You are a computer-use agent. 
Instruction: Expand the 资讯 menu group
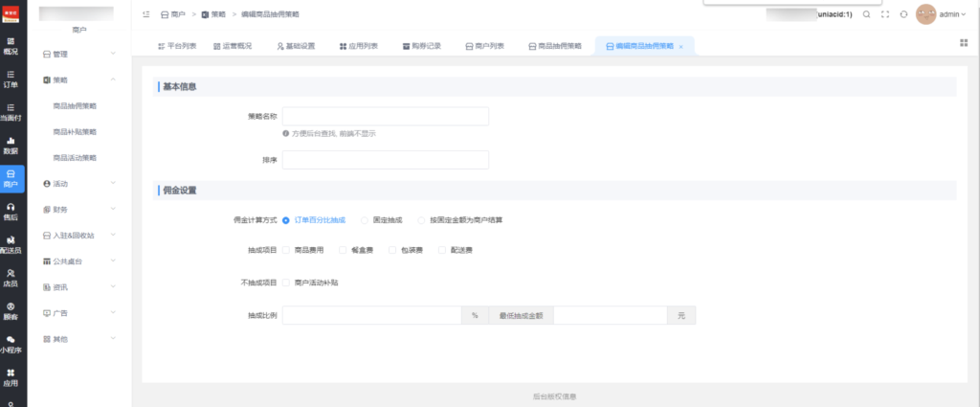(x=79, y=287)
